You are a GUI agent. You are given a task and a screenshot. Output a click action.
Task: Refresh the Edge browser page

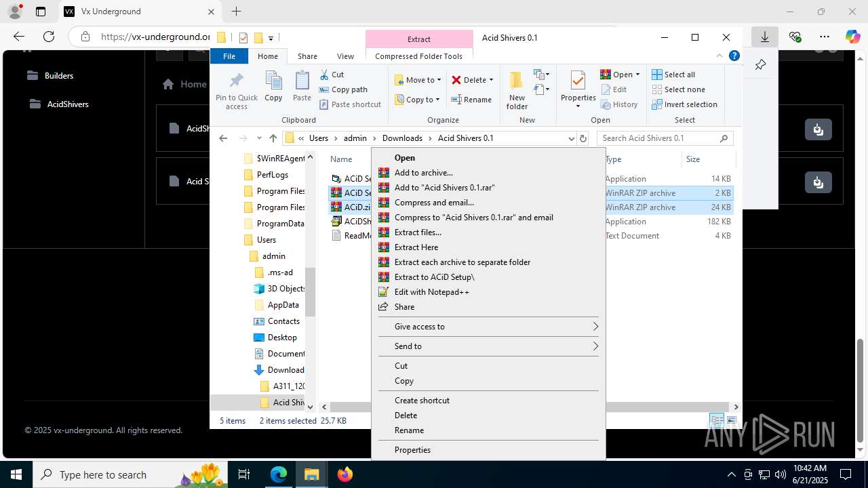[48, 37]
